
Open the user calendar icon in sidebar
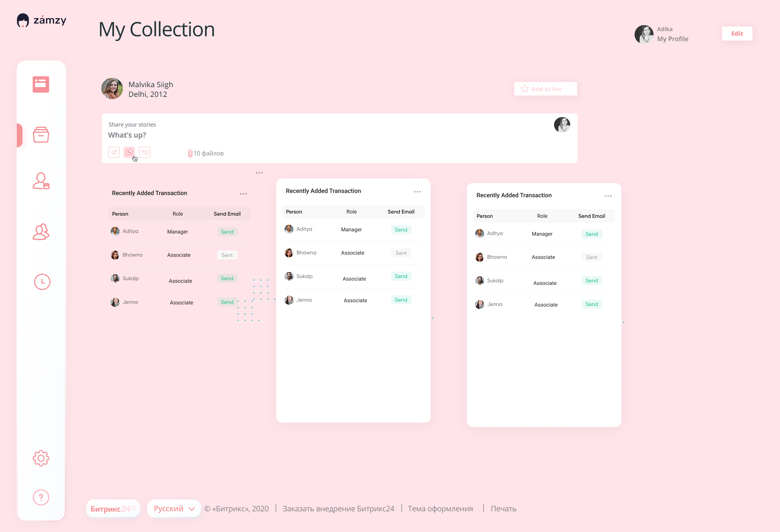coord(41,181)
